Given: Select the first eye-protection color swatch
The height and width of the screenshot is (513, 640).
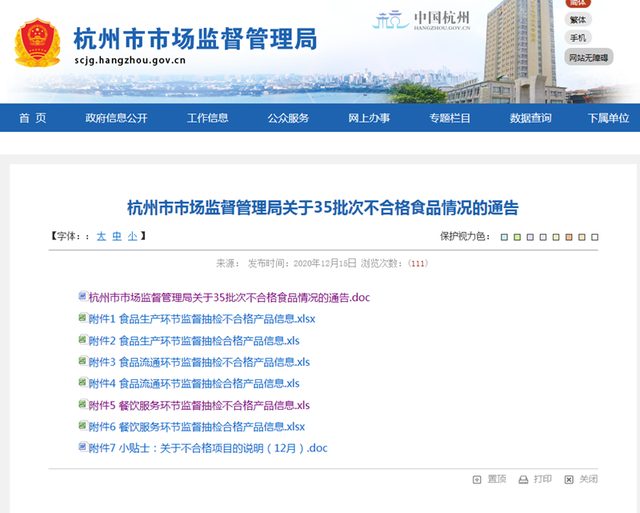Looking at the screenshot, I should (x=504, y=237).
